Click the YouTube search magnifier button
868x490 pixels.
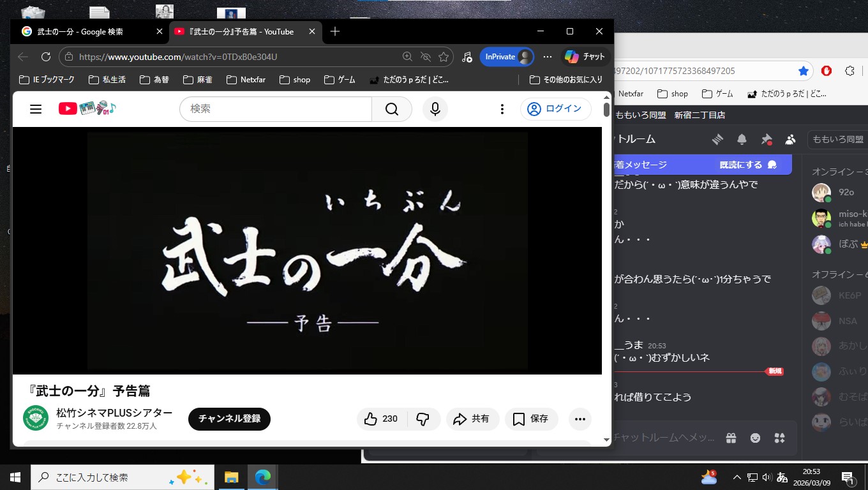tap(391, 109)
